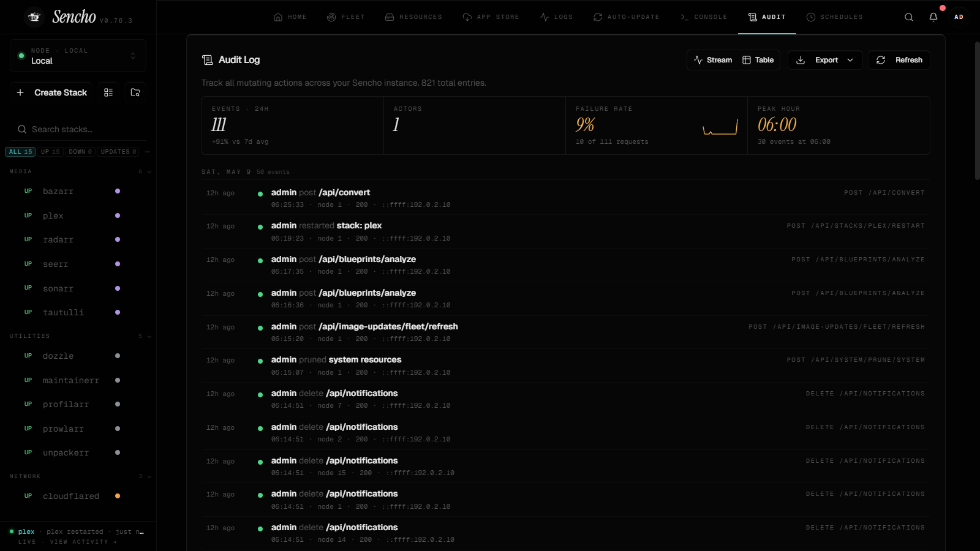Click the folder icon beside Create Stack

pos(135,92)
